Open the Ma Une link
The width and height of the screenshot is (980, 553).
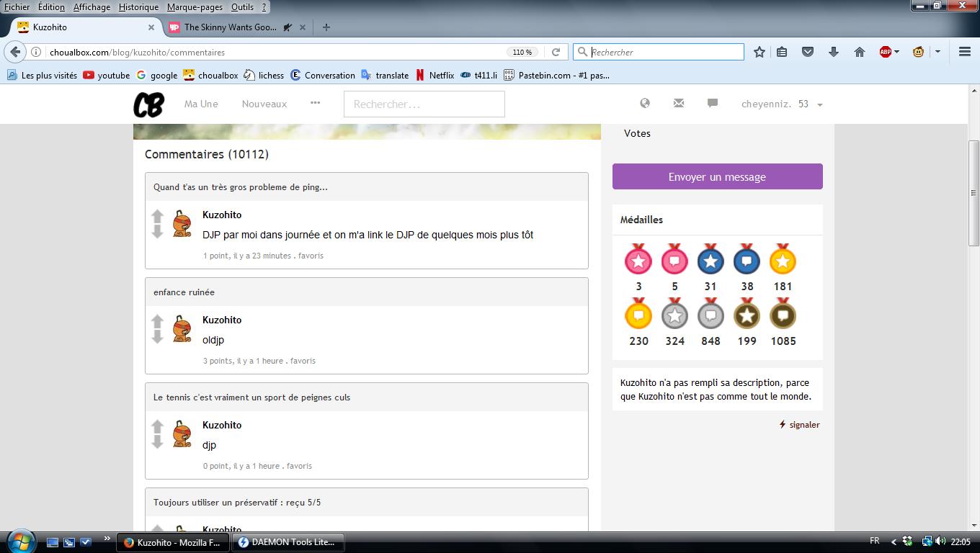(x=201, y=104)
